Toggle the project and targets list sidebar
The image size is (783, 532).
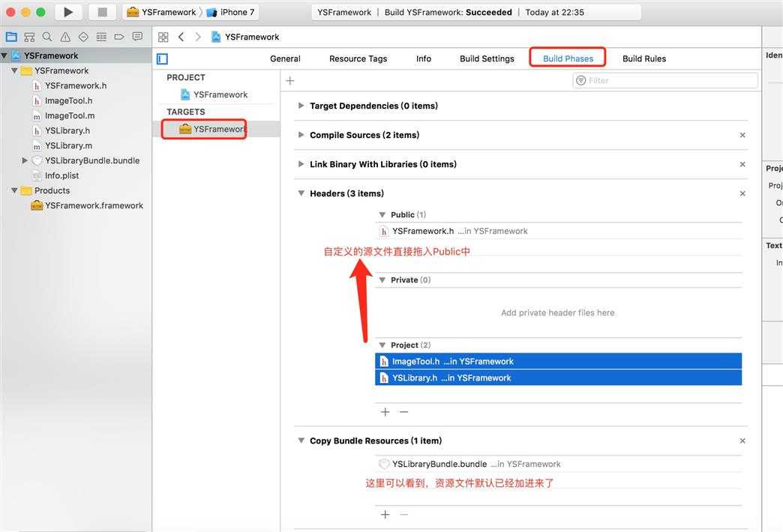[x=162, y=59]
